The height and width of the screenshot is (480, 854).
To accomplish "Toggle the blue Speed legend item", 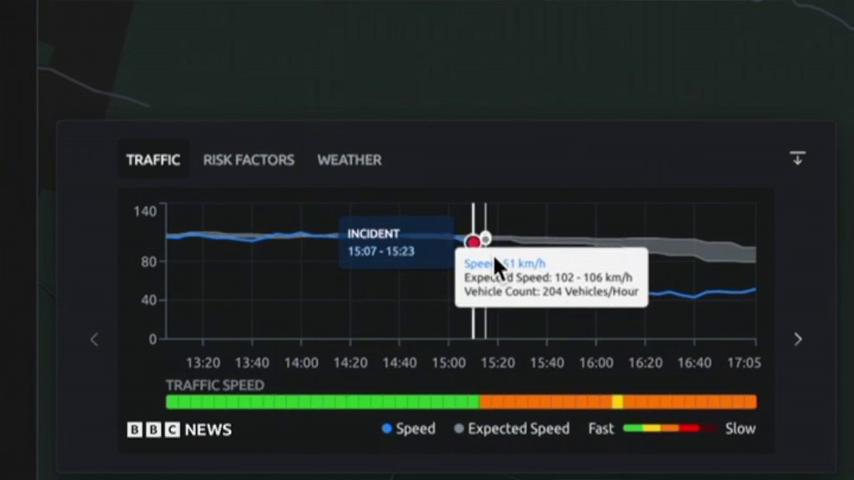I will [x=408, y=428].
